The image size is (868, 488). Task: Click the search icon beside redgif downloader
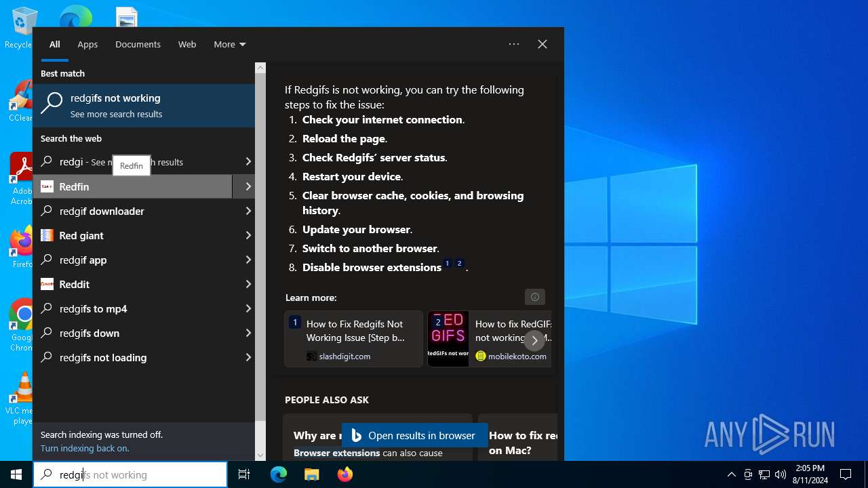pyautogui.click(x=47, y=211)
